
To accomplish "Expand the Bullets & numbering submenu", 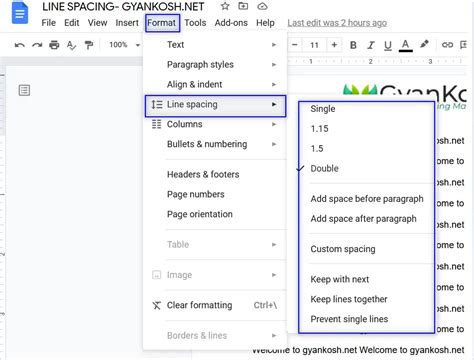I will [x=215, y=144].
